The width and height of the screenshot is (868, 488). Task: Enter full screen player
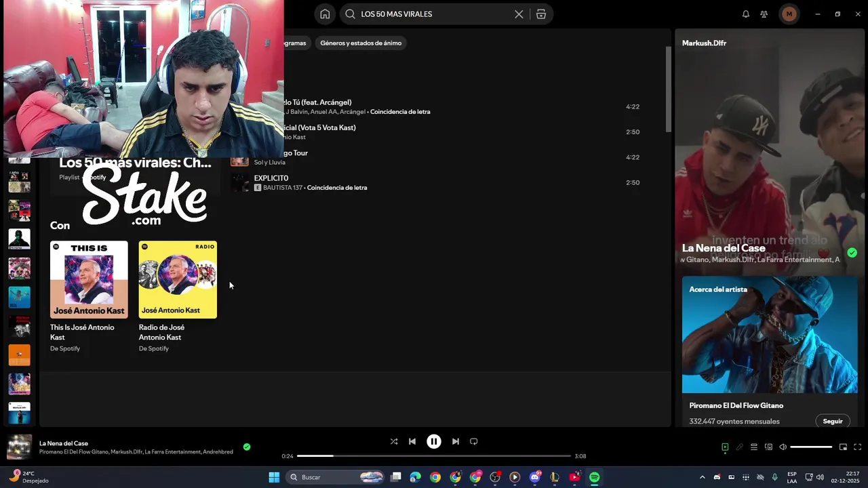pyautogui.click(x=857, y=447)
